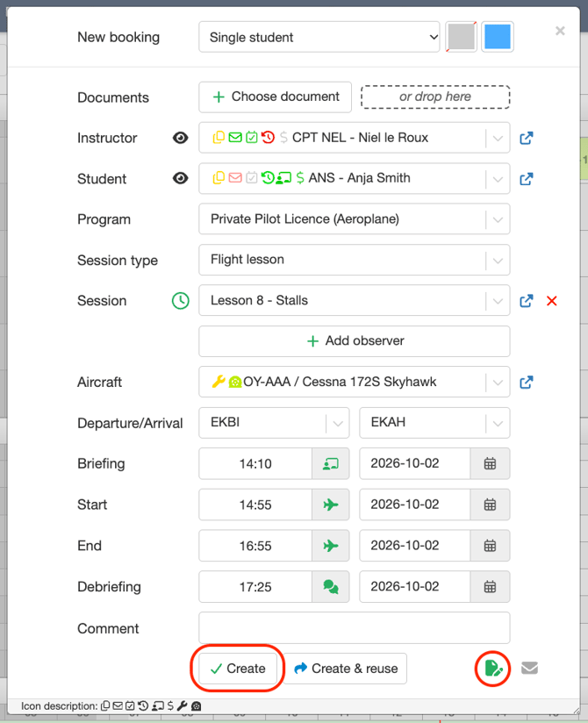
Task: Click ANS - Anja Smith text
Action: [359, 178]
